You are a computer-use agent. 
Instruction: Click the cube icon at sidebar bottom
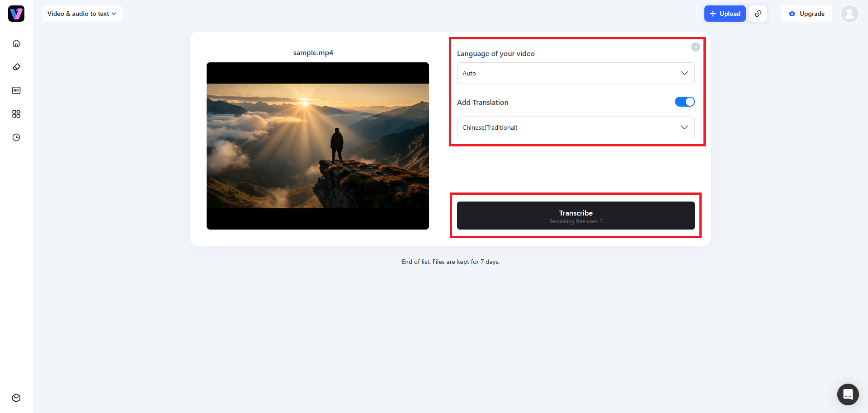point(16,398)
